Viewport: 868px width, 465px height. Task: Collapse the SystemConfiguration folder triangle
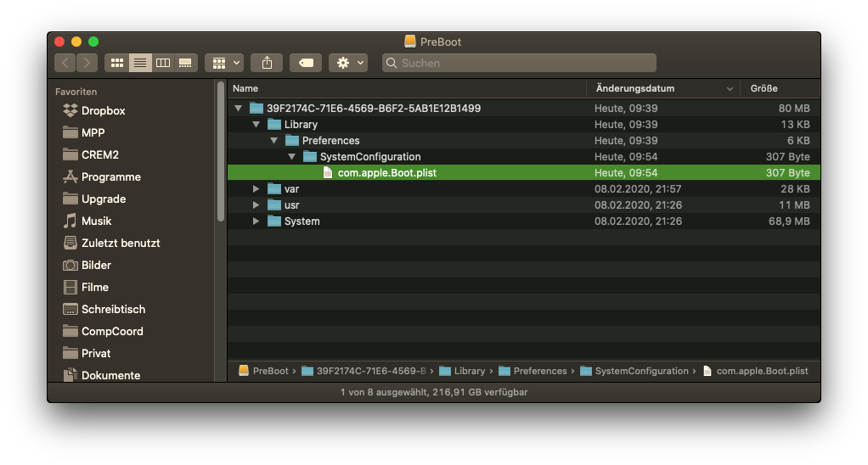coord(291,156)
